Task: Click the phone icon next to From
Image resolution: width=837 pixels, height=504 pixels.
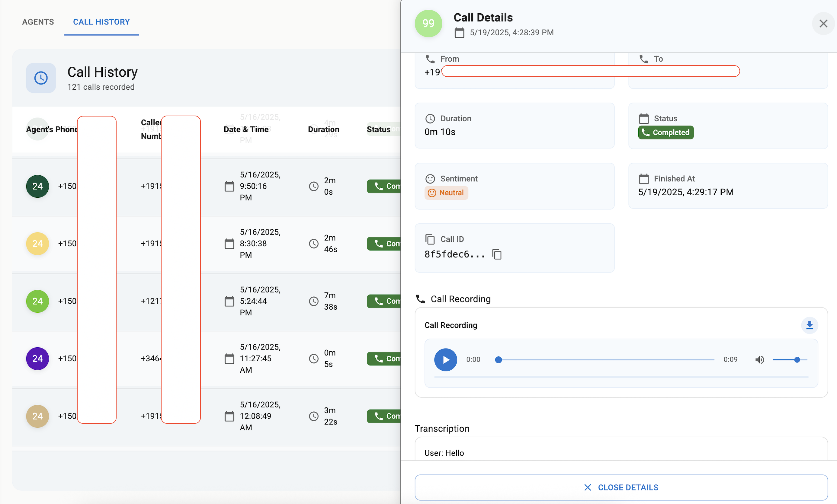Action: (430, 59)
